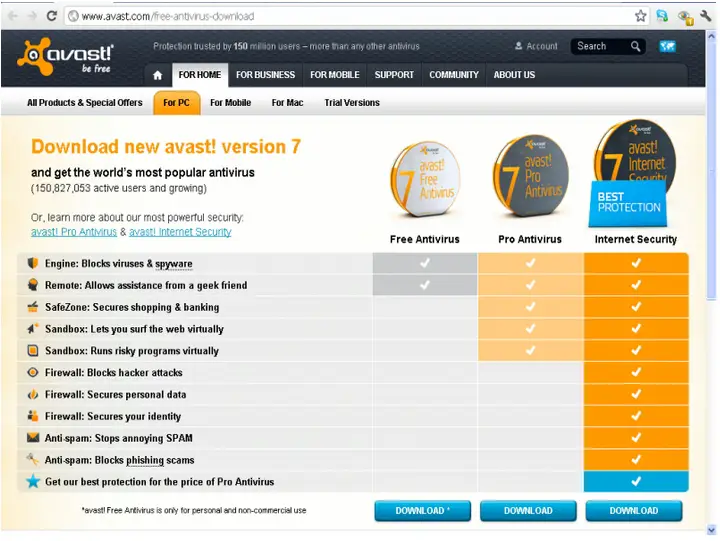Viewport: 720px width, 541px height.
Task: Click the head icon next to Remote
Action: tap(33, 285)
